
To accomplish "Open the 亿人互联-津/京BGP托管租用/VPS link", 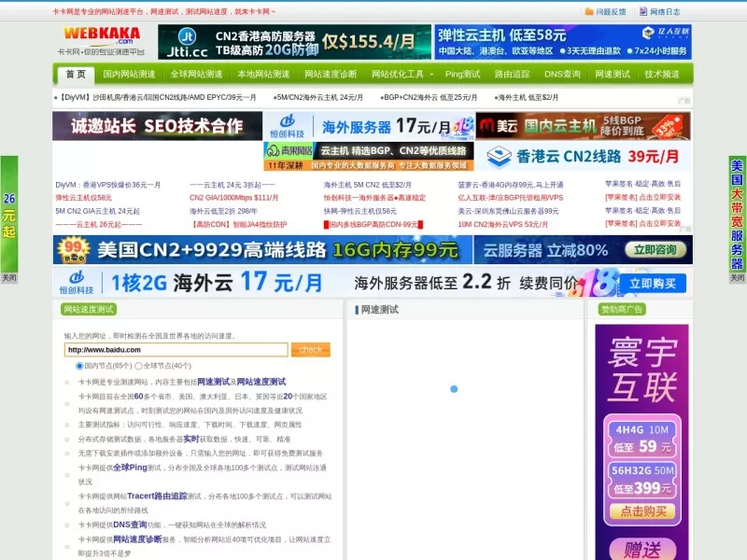I will click(511, 198).
